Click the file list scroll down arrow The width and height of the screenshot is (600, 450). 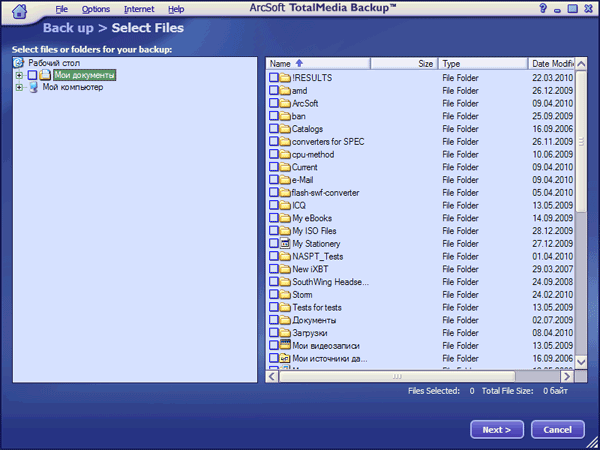pos(581,362)
